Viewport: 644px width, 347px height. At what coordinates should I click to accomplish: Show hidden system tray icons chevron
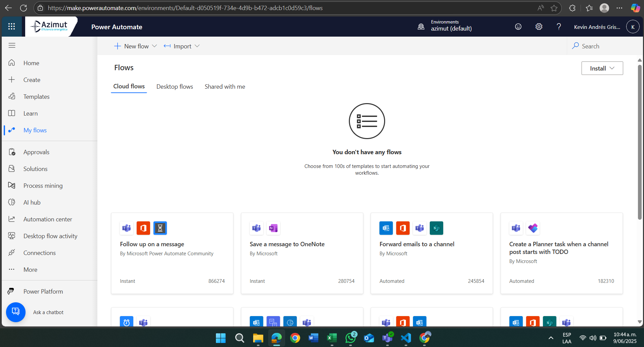pos(551,338)
